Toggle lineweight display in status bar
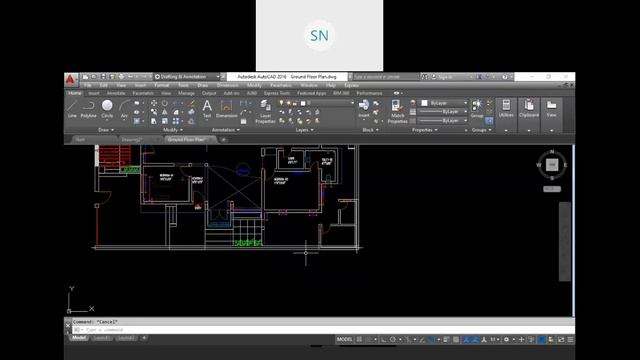The height and width of the screenshot is (360, 640). (446, 339)
